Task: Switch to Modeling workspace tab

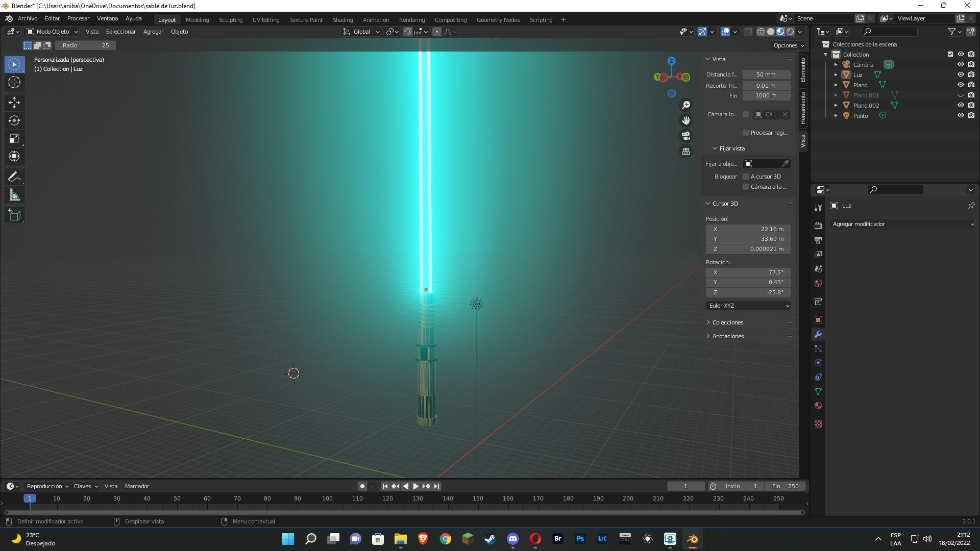Action: click(197, 20)
